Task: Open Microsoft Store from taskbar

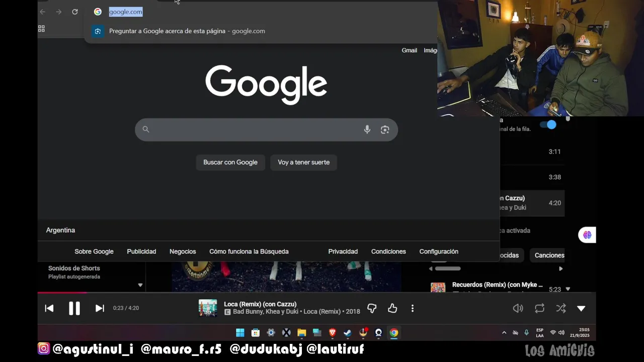Action: click(256, 332)
